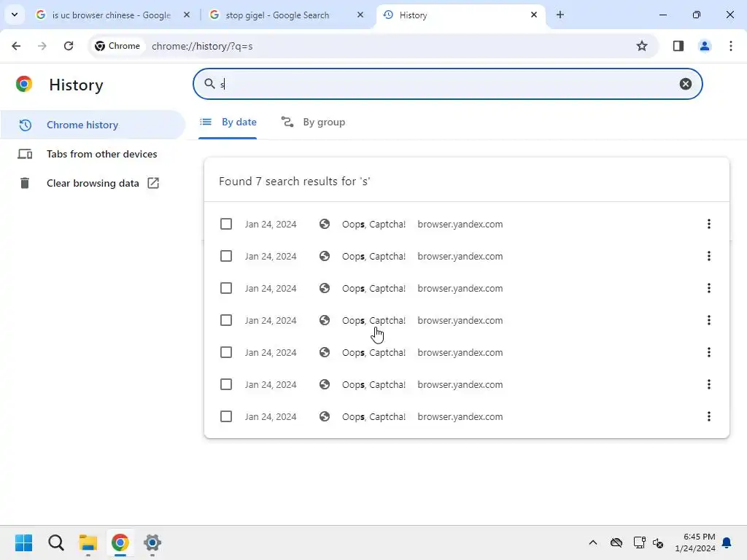Open actions menu for third history entry
Image resolution: width=747 pixels, height=560 pixels.
pos(708,288)
